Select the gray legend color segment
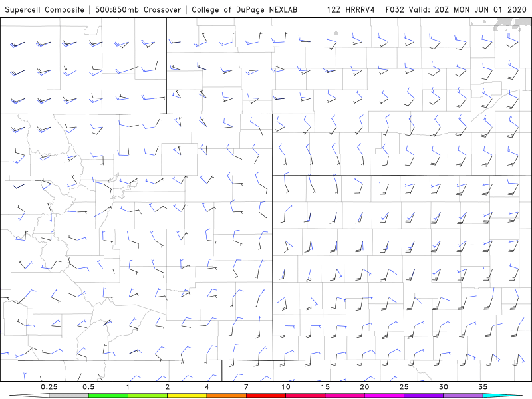This screenshot has height=399, width=532. coord(68,396)
